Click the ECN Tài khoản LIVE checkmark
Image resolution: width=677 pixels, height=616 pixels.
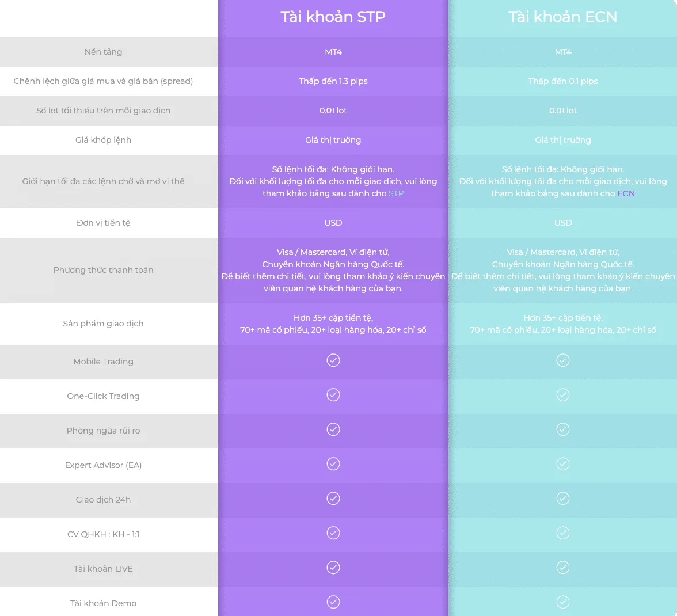coord(562,567)
